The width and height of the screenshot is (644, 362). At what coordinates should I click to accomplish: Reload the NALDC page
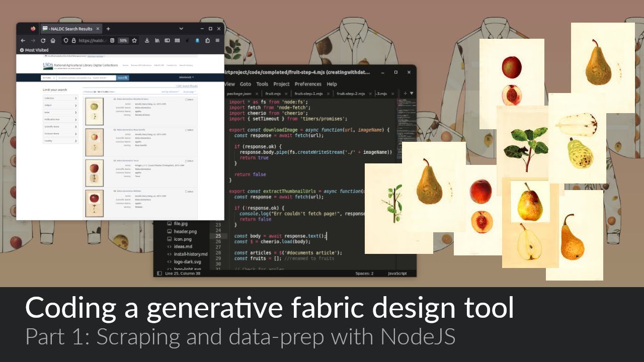point(43,40)
